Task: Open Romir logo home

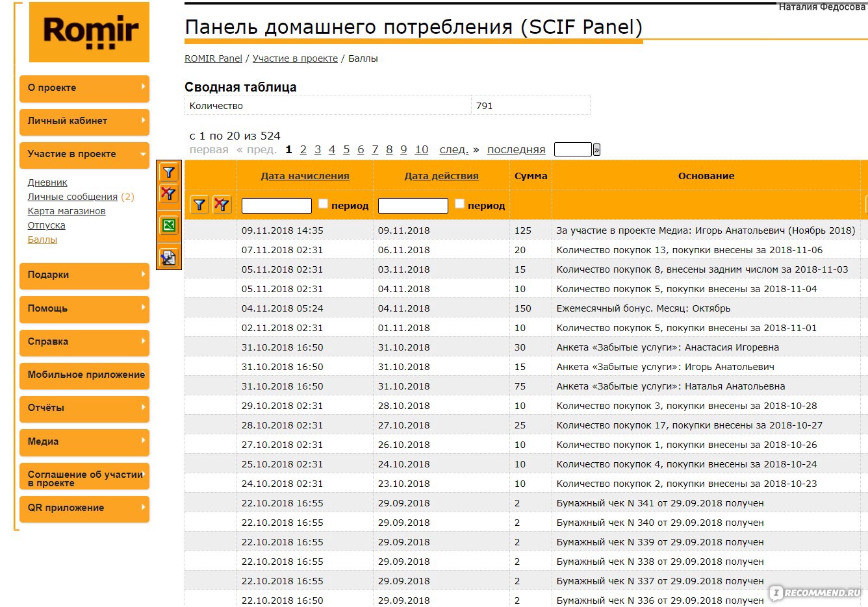Action: [90, 32]
